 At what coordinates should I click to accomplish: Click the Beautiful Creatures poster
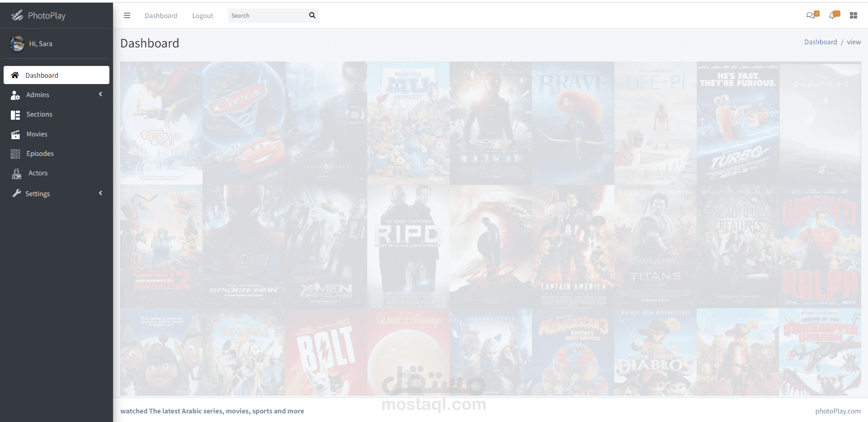point(738,246)
